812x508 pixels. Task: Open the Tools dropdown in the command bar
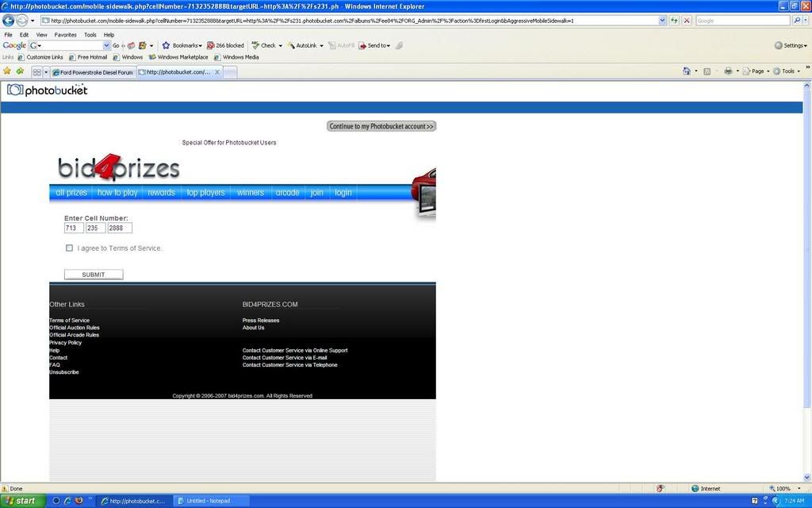787,71
